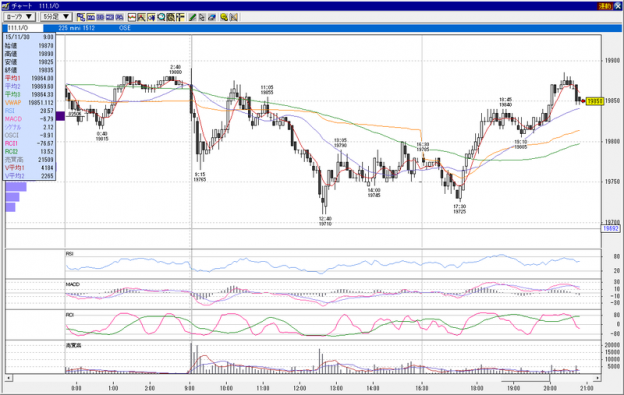Click the right scroll arrow below chart
Viewport: 624px width, 395px height.
(x=597, y=377)
